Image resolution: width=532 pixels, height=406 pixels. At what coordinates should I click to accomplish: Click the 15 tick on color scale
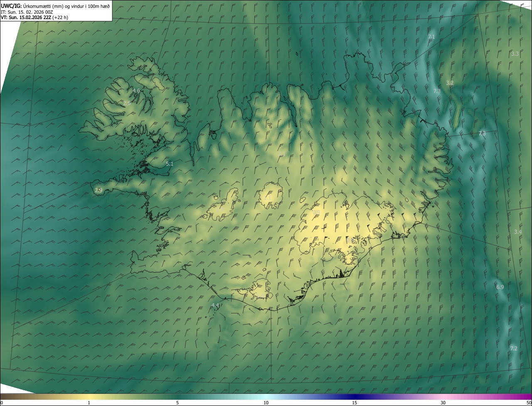point(355,403)
